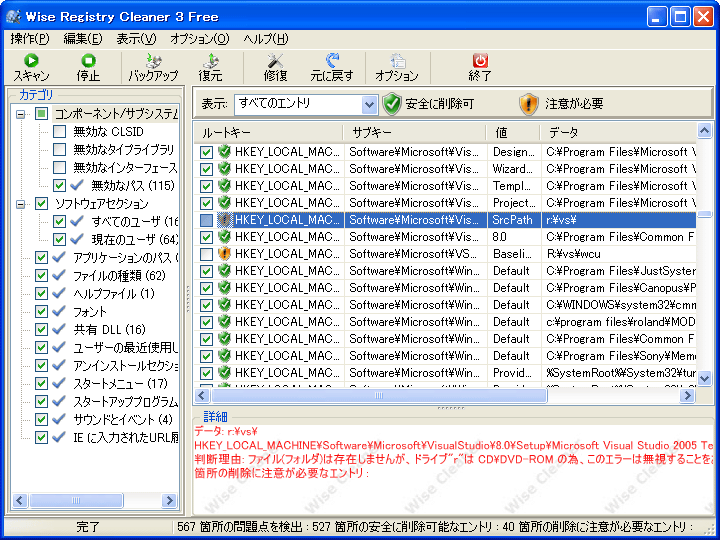Click the shield icon in the Wizard... row
The height and width of the screenshot is (540, 720).
[x=224, y=169]
